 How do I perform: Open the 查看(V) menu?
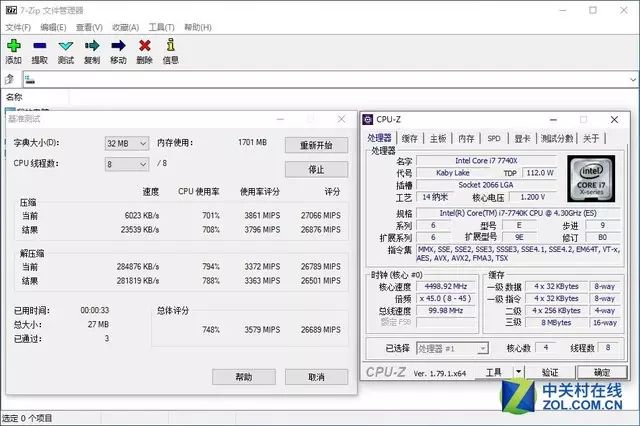point(89,27)
